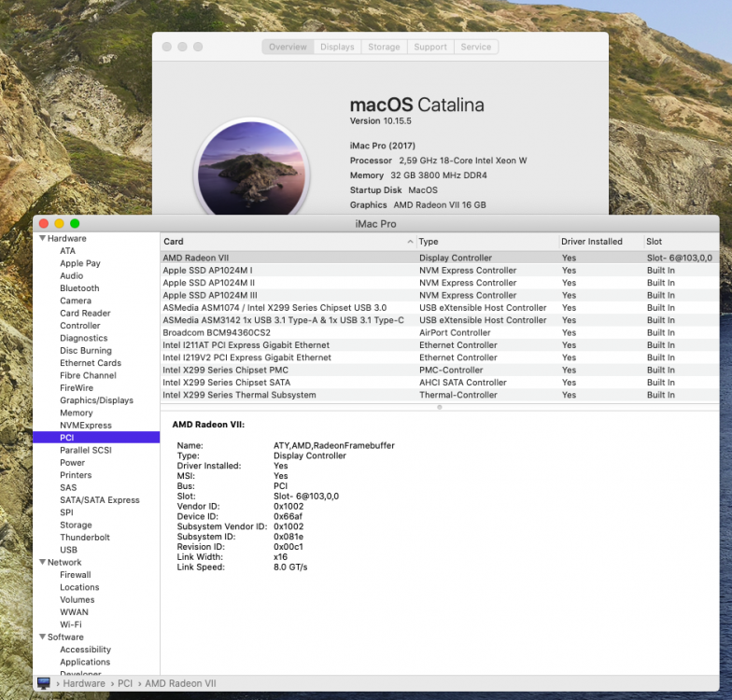Select Thunderbolt in the sidebar

[x=84, y=538]
